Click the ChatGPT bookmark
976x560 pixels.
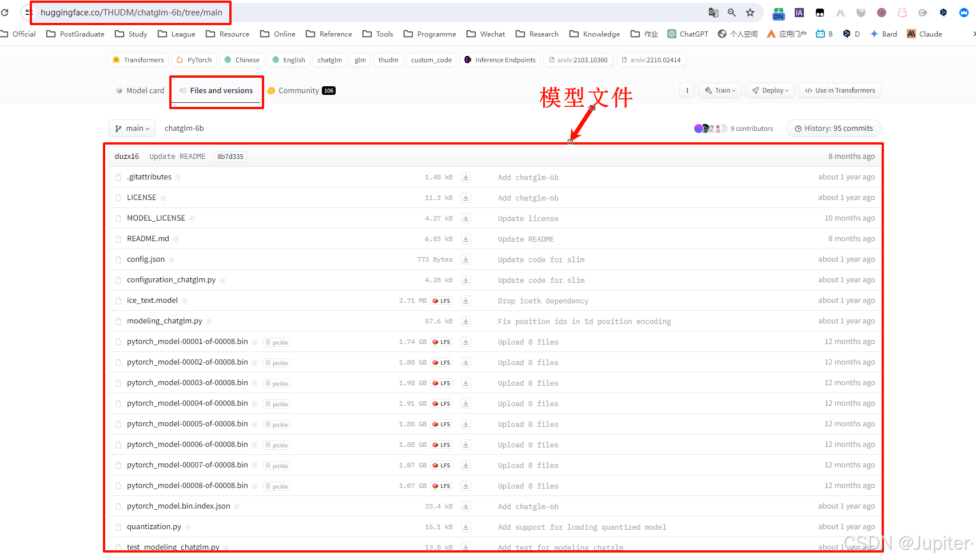coord(688,34)
